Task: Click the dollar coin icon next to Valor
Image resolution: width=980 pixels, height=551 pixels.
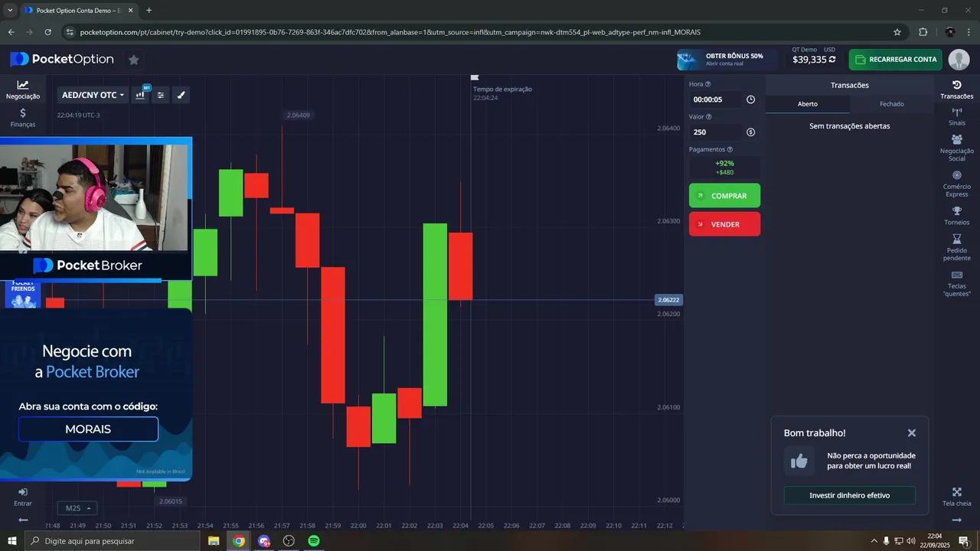Action: pos(750,132)
